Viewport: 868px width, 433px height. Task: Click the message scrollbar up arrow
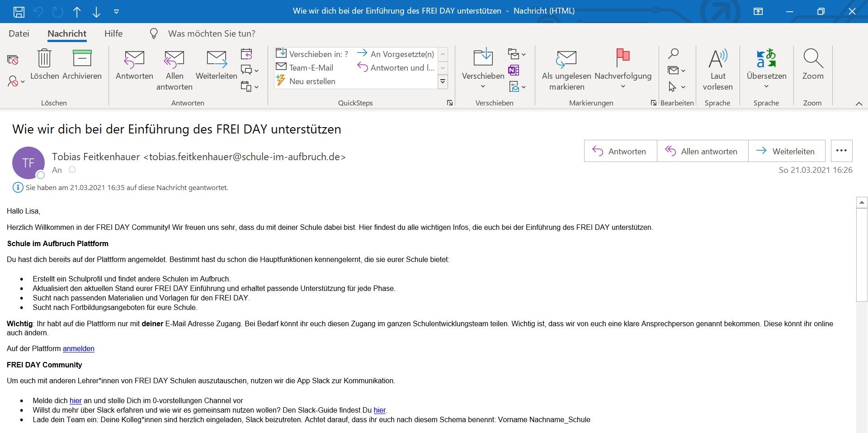(x=862, y=202)
